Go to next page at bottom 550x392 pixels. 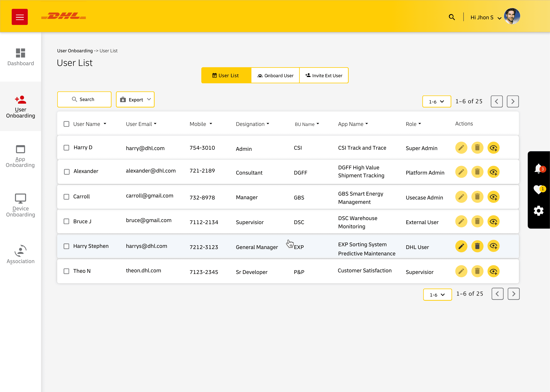coord(513,294)
